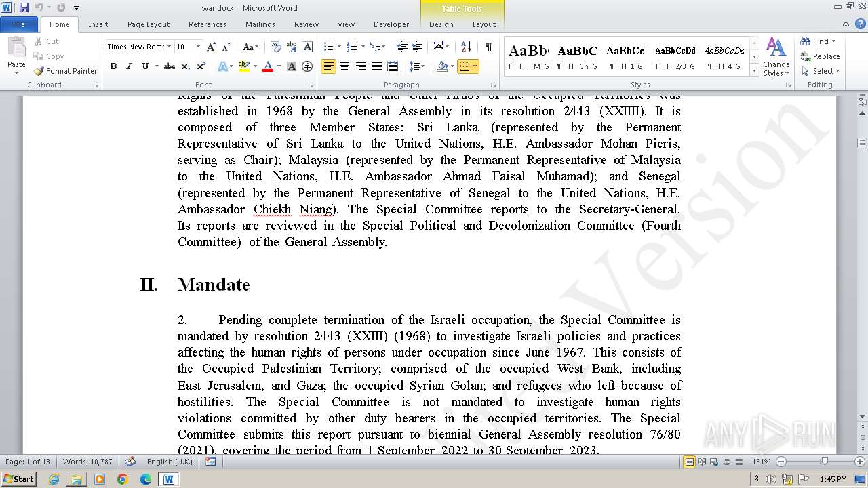Click the Phonetic Guide icon

point(292,47)
